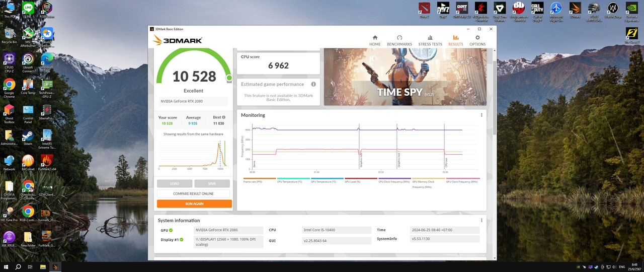Screen dimensions: 644x272
Task: Click the 3DMark logo in the header
Action: pyautogui.click(x=177, y=40)
